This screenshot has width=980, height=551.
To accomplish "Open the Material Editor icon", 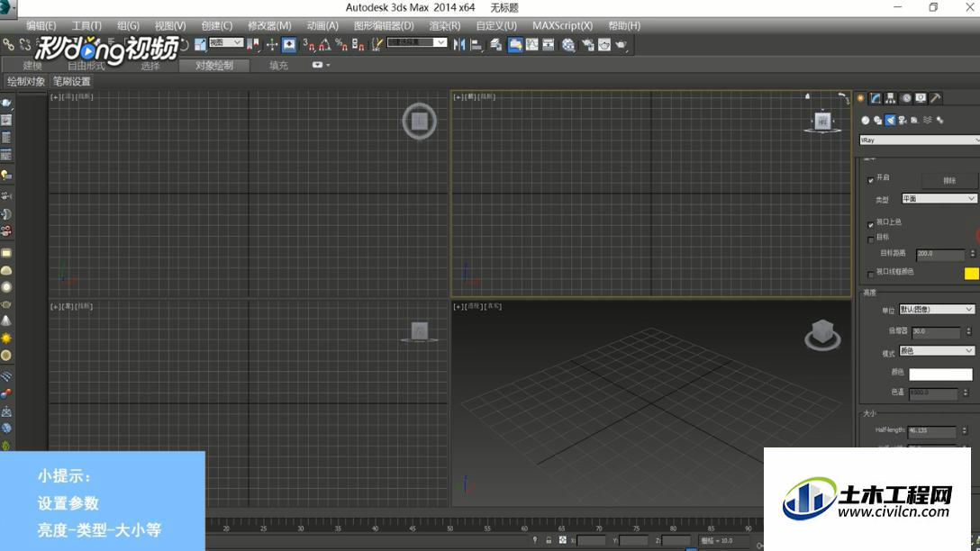I will [x=568, y=45].
